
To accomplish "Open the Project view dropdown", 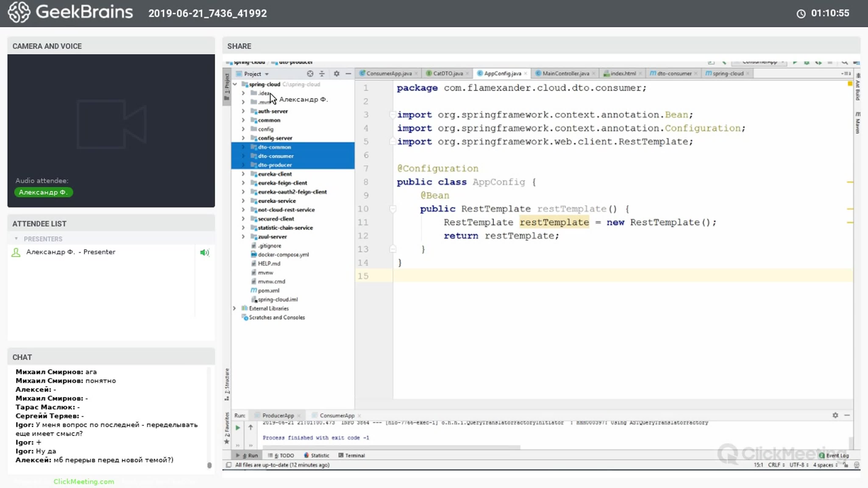I will coord(267,74).
